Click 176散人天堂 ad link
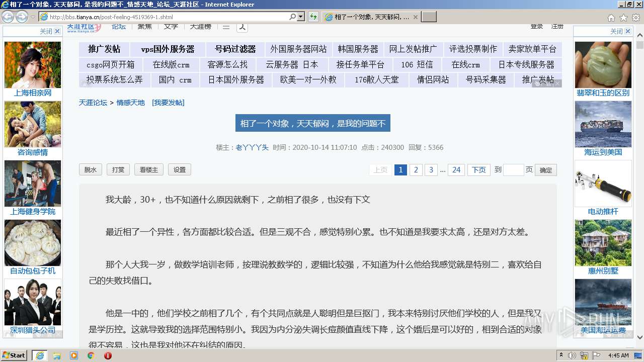Image resolution: width=644 pixels, height=362 pixels. [376, 80]
